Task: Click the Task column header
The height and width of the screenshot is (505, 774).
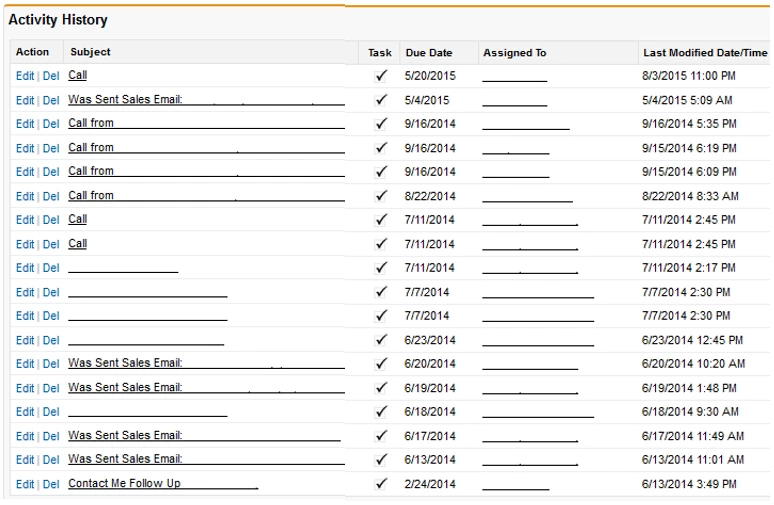Action: [380, 53]
